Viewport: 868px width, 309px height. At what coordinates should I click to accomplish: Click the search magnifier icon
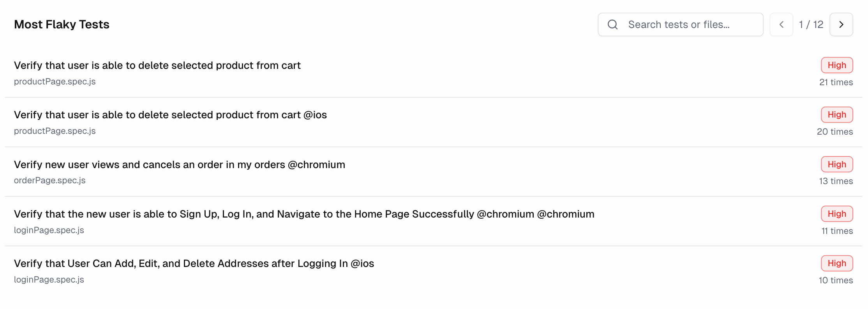(x=612, y=25)
